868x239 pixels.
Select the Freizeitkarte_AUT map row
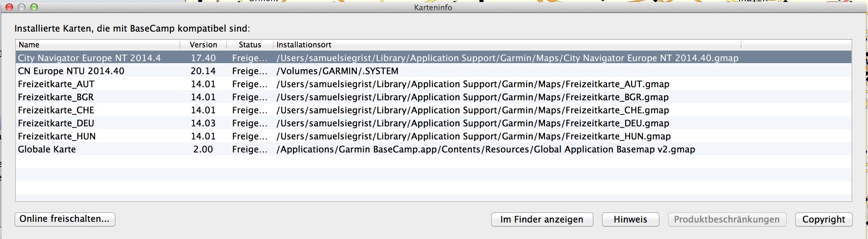tap(434, 84)
